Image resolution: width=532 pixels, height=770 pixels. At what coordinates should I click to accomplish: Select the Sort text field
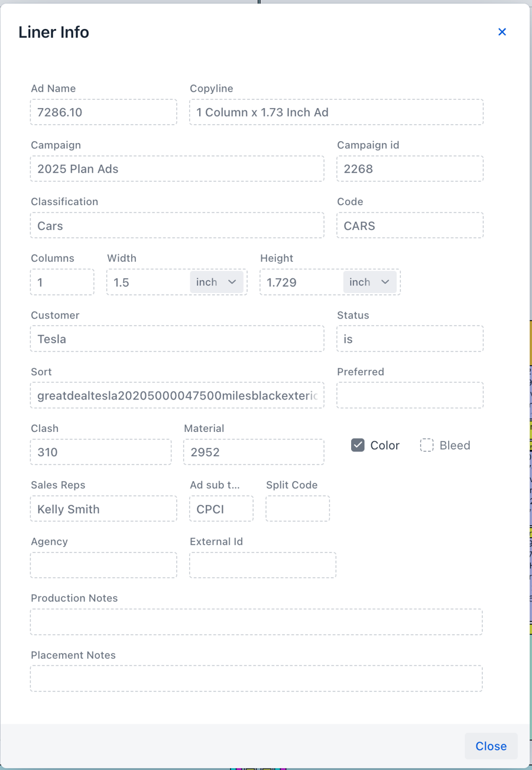[x=177, y=395]
